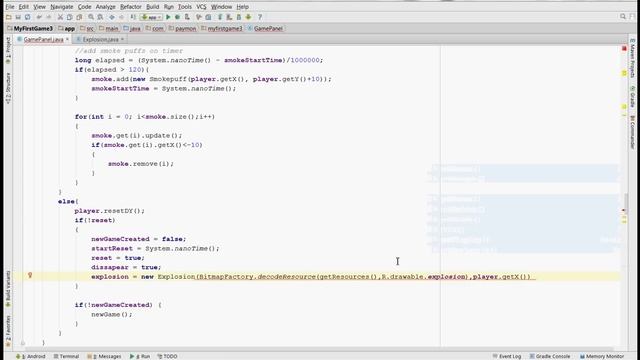Screen dimensions: 640x360
Task: Open the Android tool window at bottom
Action: pos(31,356)
